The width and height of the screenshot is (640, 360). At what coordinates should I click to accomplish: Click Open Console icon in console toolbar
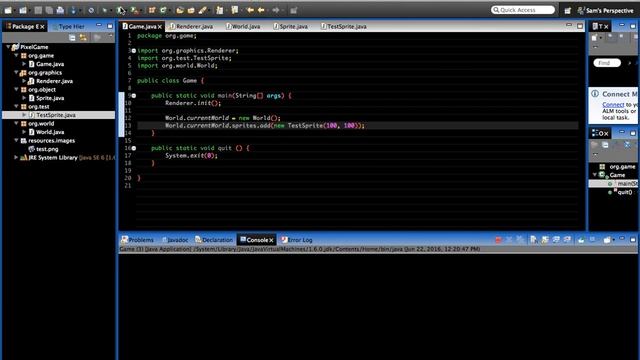coord(607,240)
